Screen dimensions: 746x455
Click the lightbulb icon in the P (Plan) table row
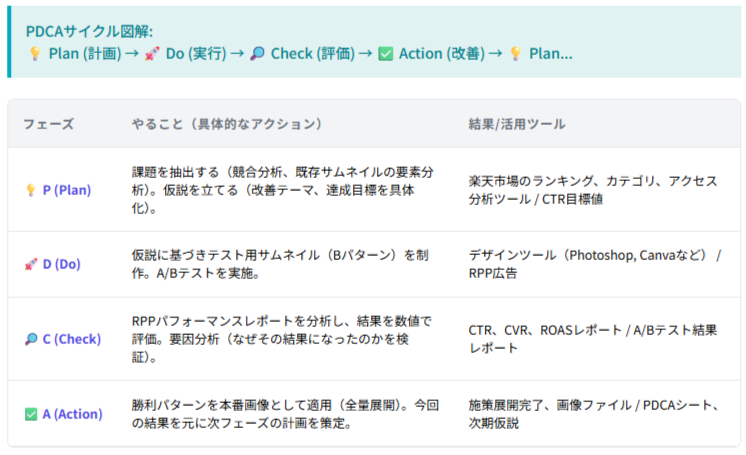click(x=30, y=190)
